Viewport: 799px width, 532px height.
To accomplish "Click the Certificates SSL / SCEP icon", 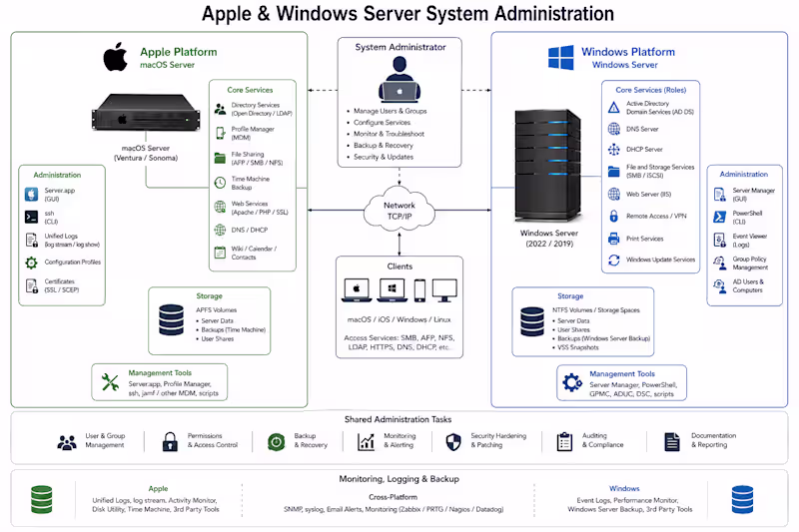I will (x=32, y=285).
